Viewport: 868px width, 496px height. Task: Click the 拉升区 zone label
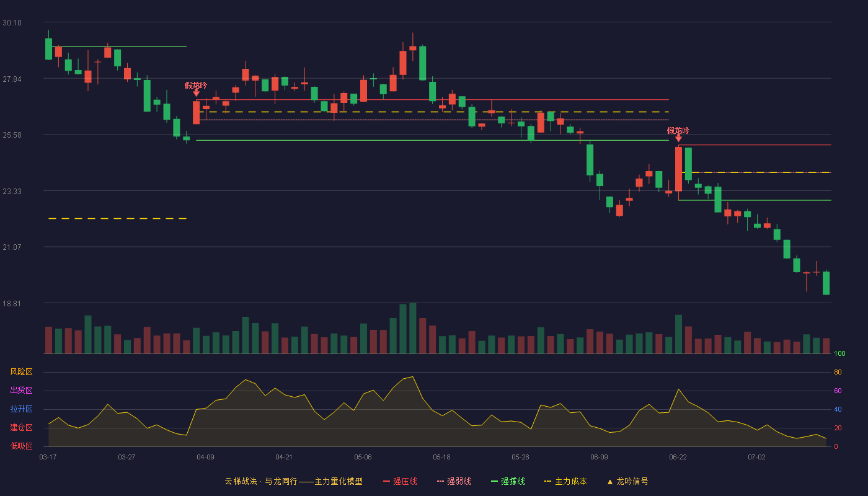[x=21, y=409]
